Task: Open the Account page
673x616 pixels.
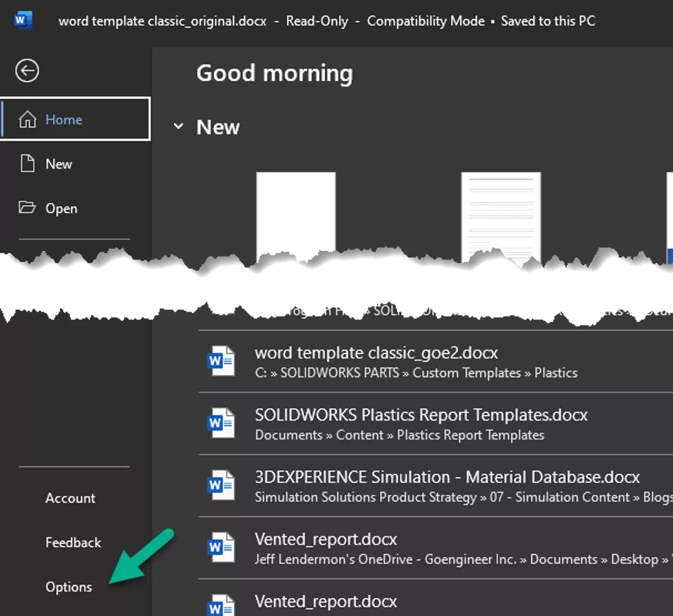Action: click(x=70, y=498)
